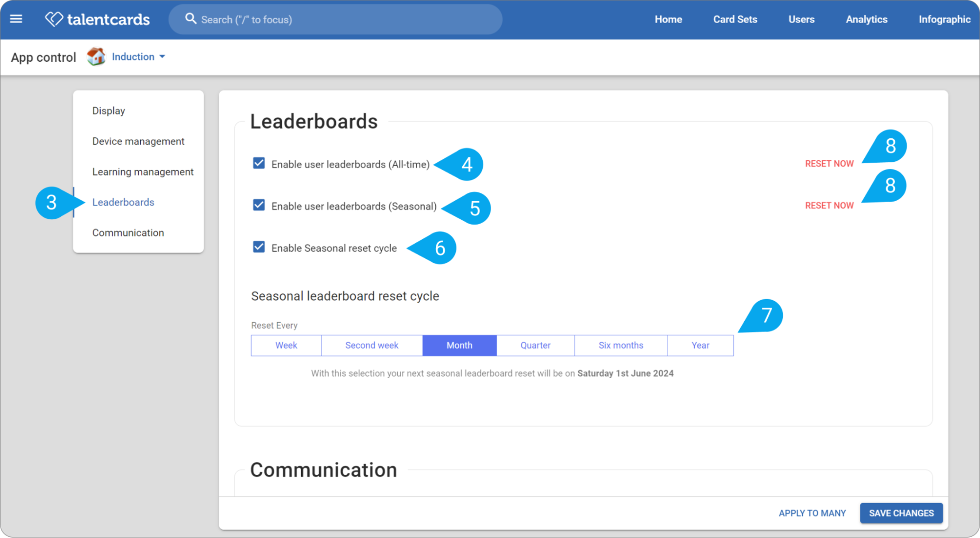The height and width of the screenshot is (538, 980).
Task: Focus the search input field
Action: [x=336, y=20]
